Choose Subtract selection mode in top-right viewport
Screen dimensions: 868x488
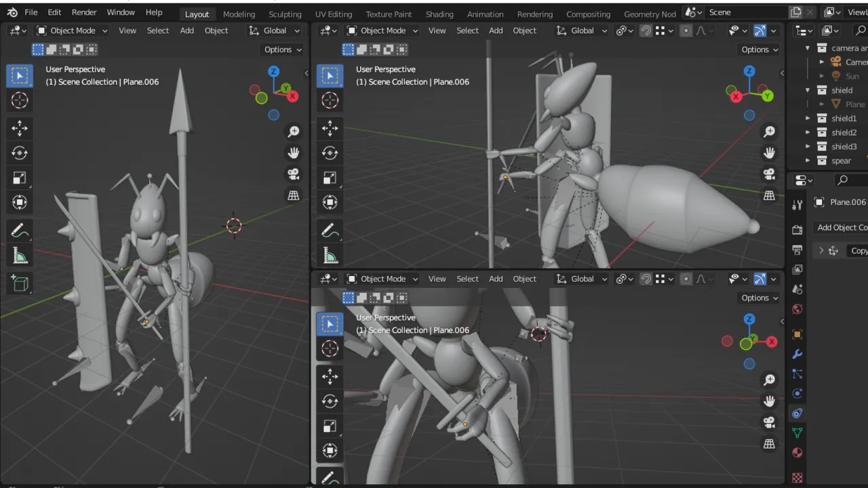[x=375, y=49]
